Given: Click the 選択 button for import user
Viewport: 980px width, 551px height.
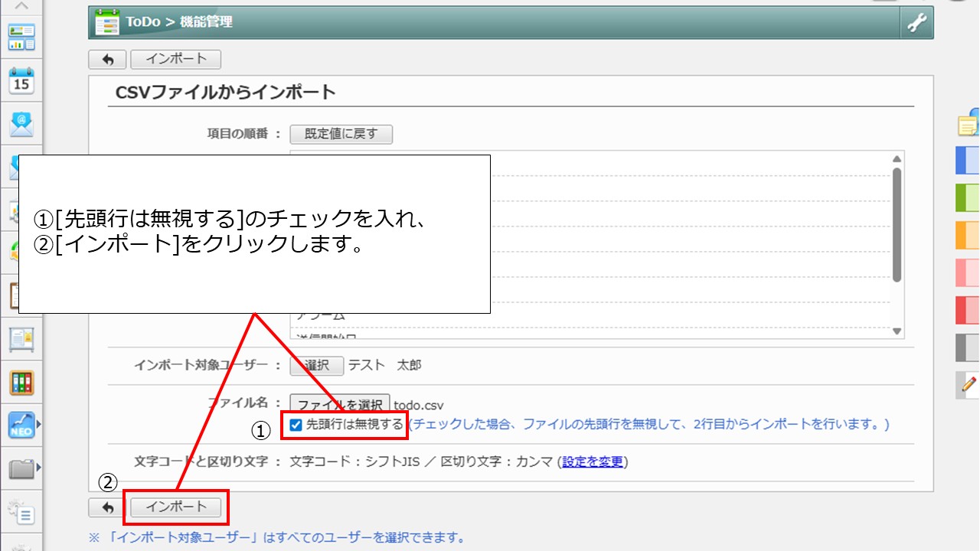Looking at the screenshot, I should click(x=317, y=366).
